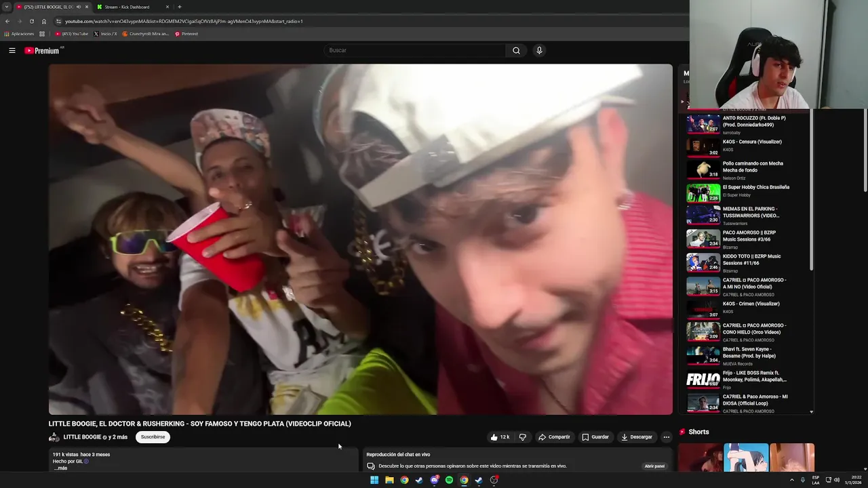Dislike the video with thumbs down
This screenshot has width=868, height=488.
pyautogui.click(x=522, y=437)
